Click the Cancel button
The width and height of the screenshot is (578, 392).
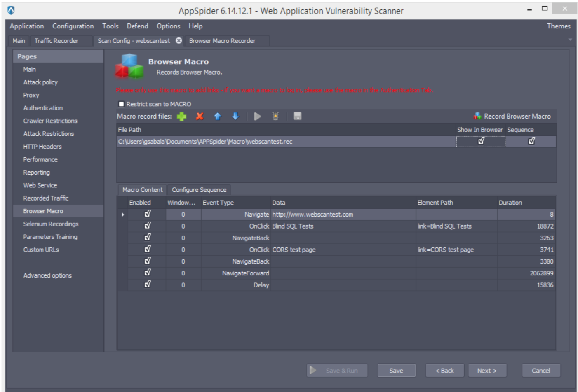coord(541,371)
